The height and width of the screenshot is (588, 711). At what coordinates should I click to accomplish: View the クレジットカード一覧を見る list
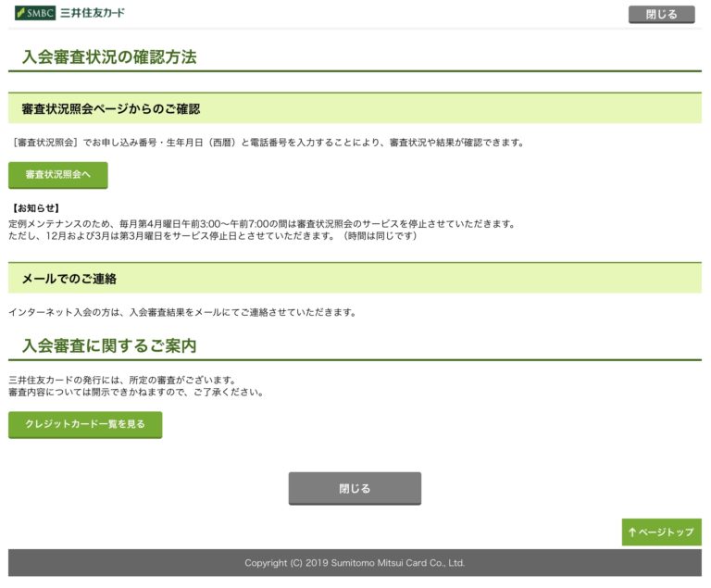[x=85, y=424]
